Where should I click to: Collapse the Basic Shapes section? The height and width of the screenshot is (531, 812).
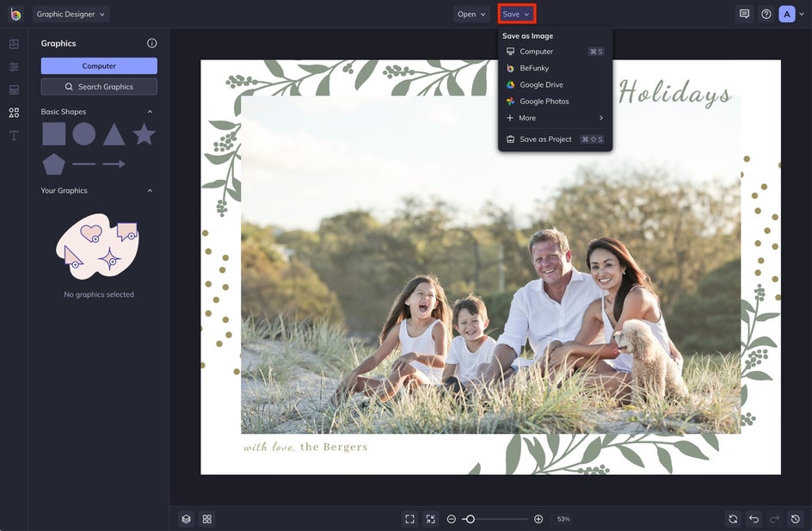pyautogui.click(x=150, y=111)
